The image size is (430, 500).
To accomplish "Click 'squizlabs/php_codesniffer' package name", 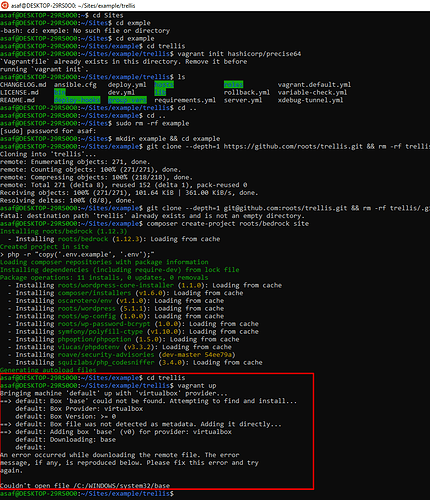I will 106,362.
